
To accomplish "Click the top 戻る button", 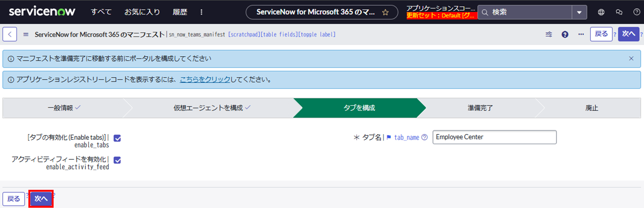I will click(601, 34).
